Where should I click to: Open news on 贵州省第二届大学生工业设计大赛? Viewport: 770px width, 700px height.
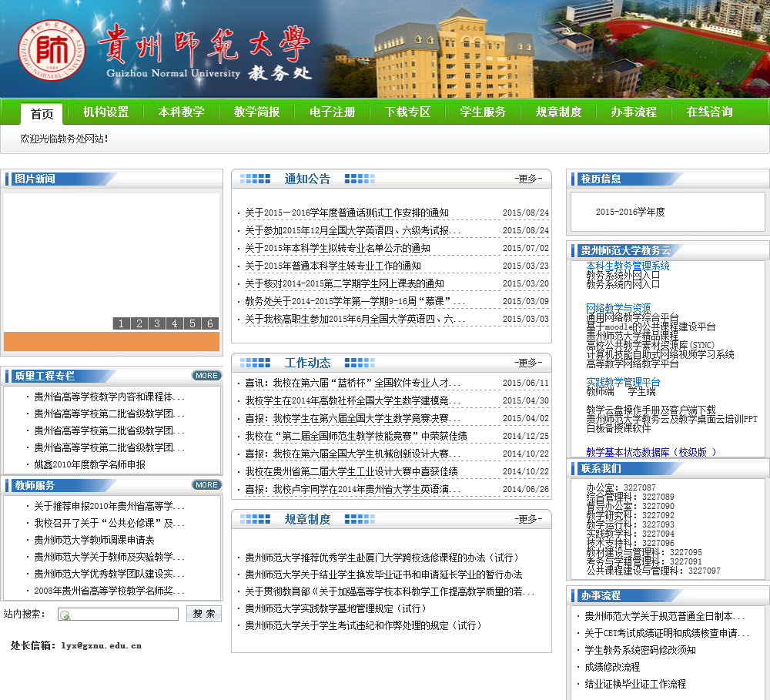click(352, 471)
